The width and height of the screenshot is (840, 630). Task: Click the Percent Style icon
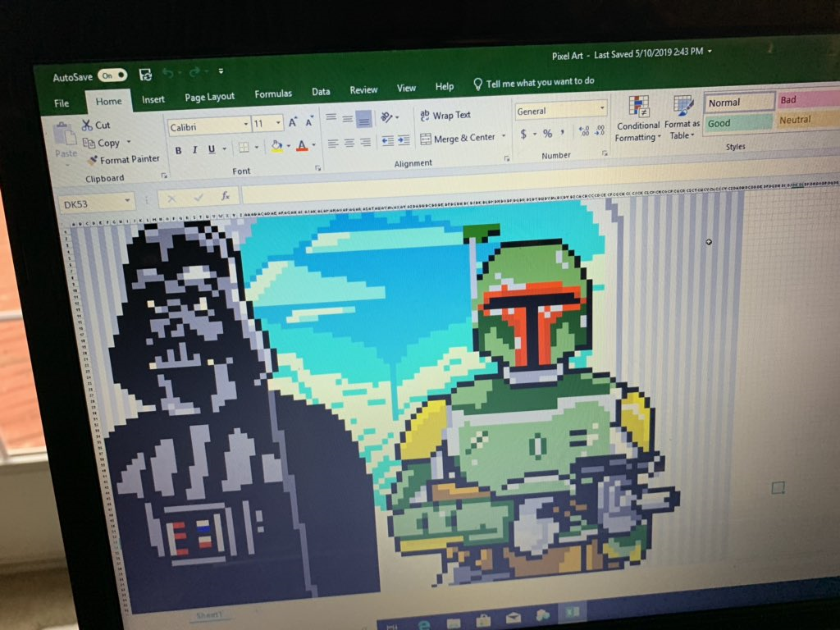coord(547,133)
